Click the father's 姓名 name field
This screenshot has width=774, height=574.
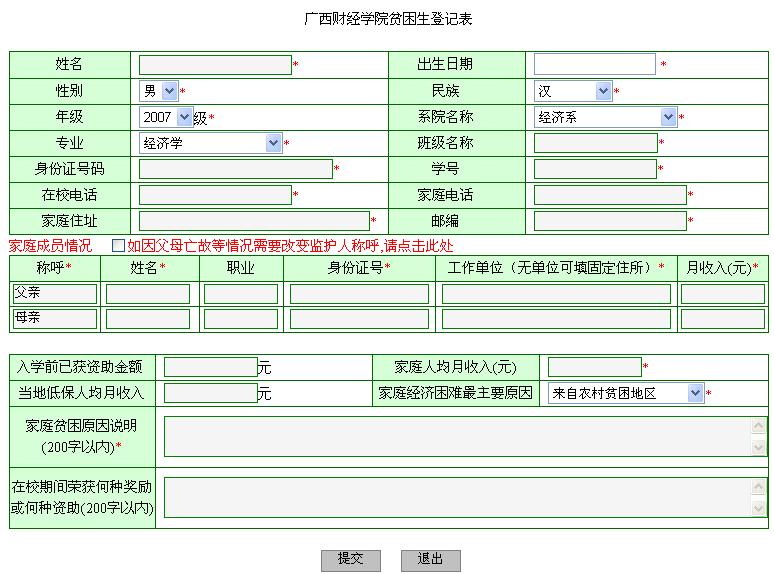[x=148, y=294]
